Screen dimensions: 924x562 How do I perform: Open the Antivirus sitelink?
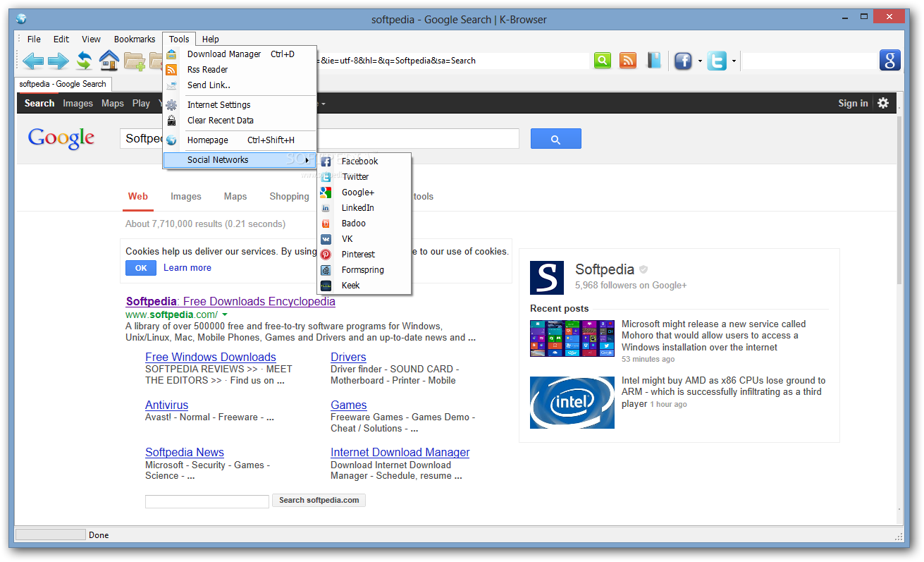click(166, 405)
